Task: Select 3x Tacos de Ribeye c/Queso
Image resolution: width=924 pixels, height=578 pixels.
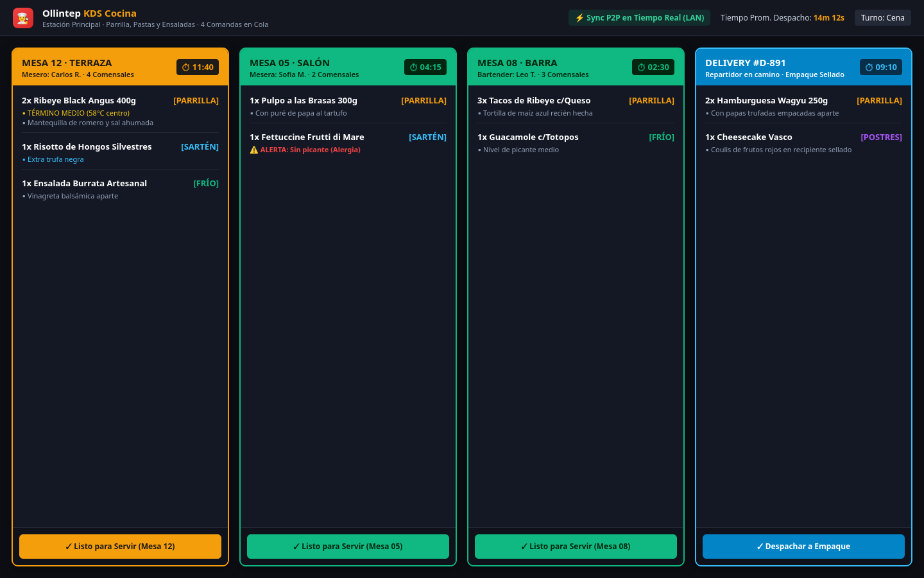Action: tap(534, 101)
